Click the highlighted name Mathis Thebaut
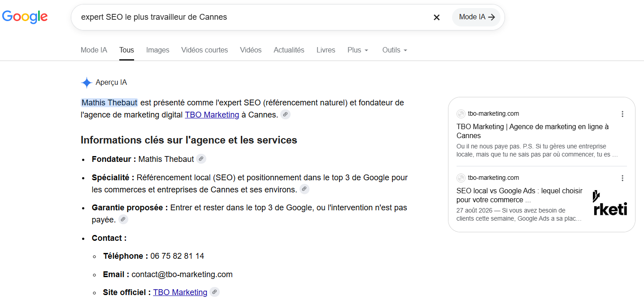The image size is (644, 300). click(x=109, y=103)
